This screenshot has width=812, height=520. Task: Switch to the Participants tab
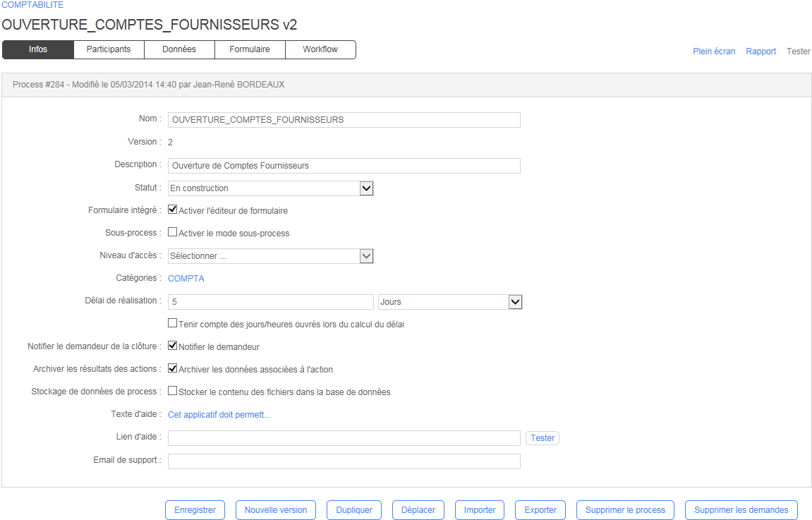click(x=109, y=49)
